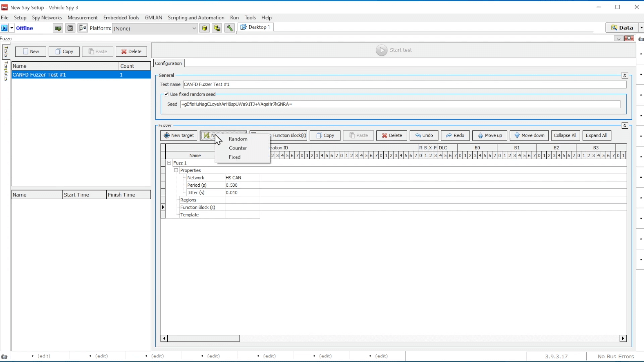The height and width of the screenshot is (362, 644).
Task: Click the horizontal scrollbar right arrow
Action: pos(623,339)
